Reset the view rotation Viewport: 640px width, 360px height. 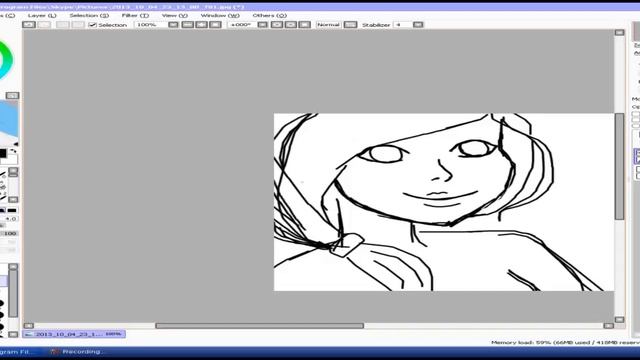304,25
